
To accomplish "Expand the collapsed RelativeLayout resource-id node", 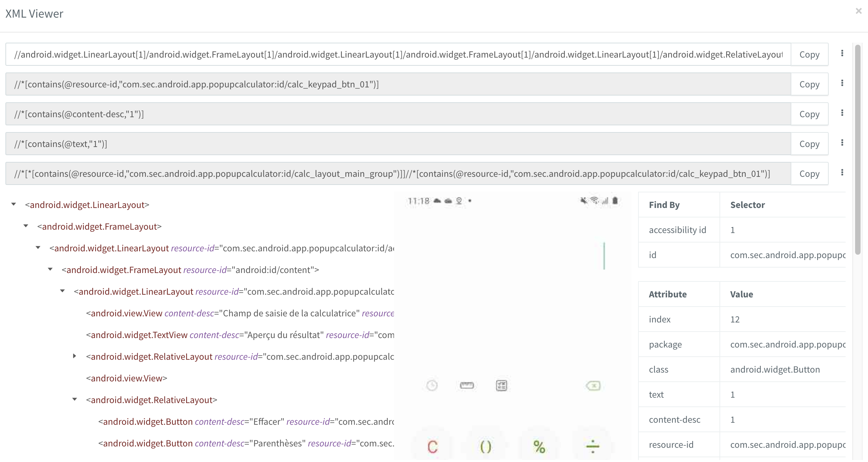I will click(x=75, y=356).
